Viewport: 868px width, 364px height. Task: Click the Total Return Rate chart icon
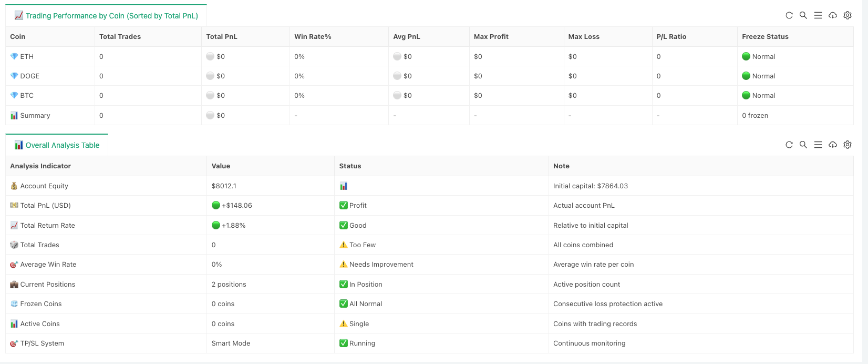tap(14, 225)
